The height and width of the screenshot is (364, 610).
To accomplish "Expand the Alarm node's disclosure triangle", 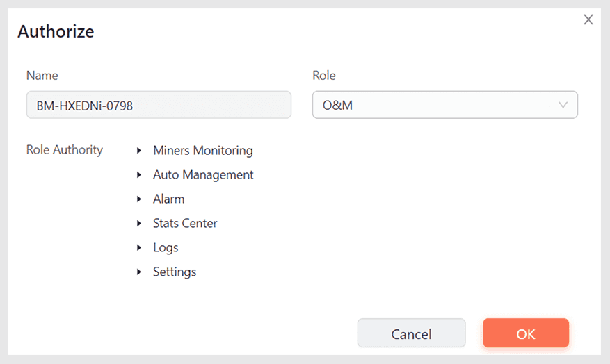I will [139, 199].
